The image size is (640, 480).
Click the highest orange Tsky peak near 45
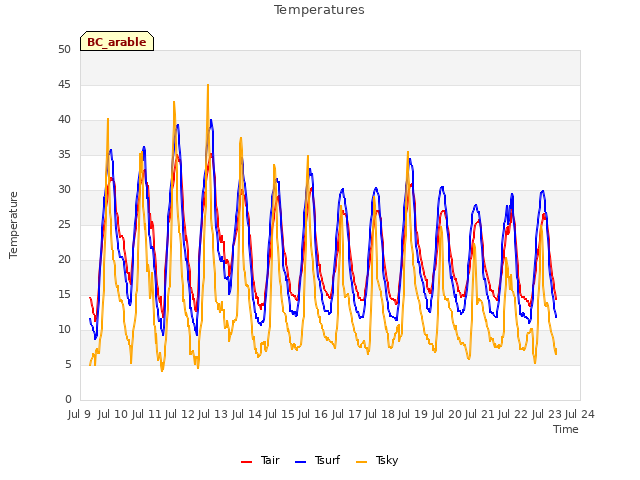208,85
